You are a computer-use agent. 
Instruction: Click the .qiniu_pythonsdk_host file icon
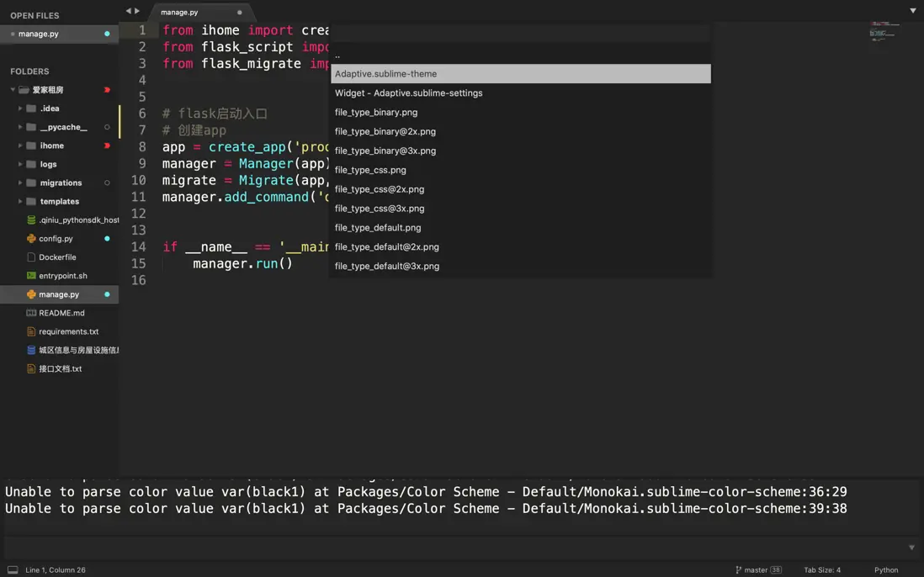click(x=31, y=220)
